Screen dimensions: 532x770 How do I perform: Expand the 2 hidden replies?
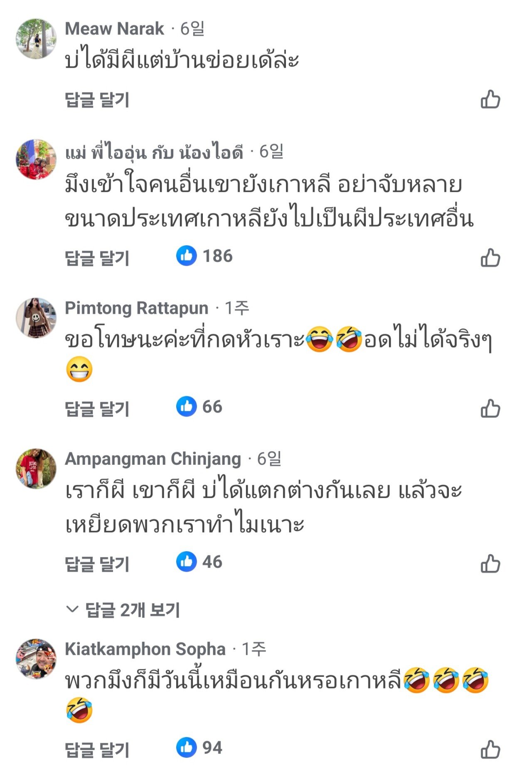pos(123,610)
